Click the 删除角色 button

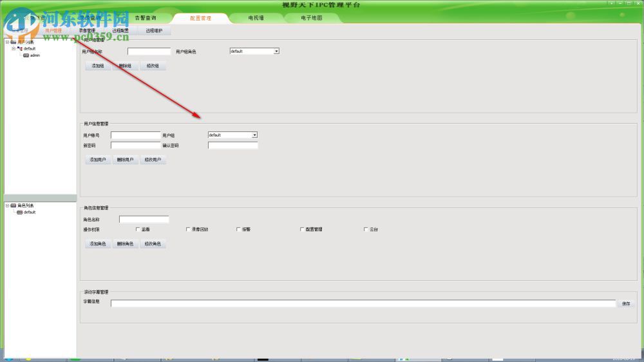click(x=126, y=243)
